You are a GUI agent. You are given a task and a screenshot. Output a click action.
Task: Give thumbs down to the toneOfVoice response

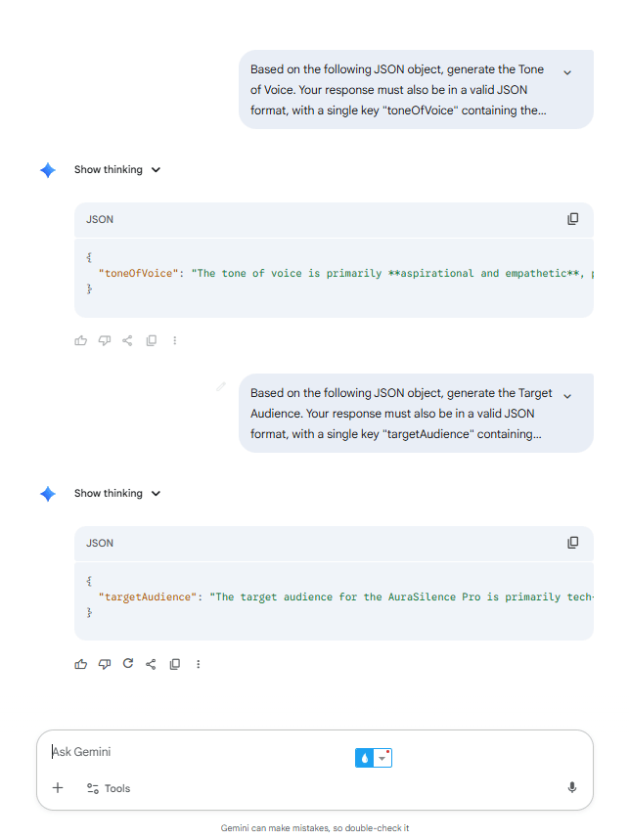click(105, 340)
